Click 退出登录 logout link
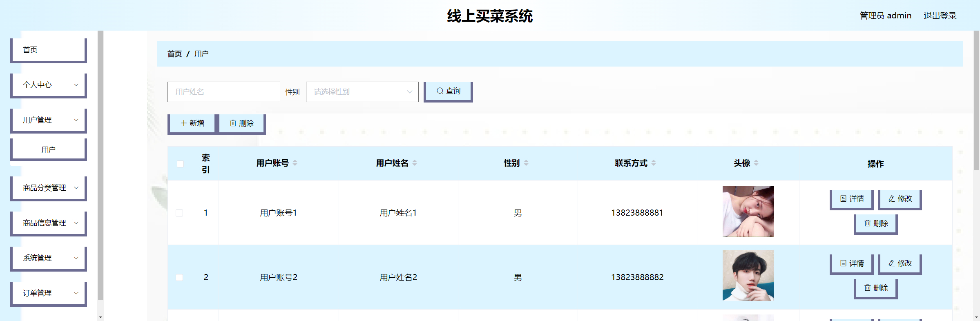The width and height of the screenshot is (980, 321). click(x=940, y=16)
